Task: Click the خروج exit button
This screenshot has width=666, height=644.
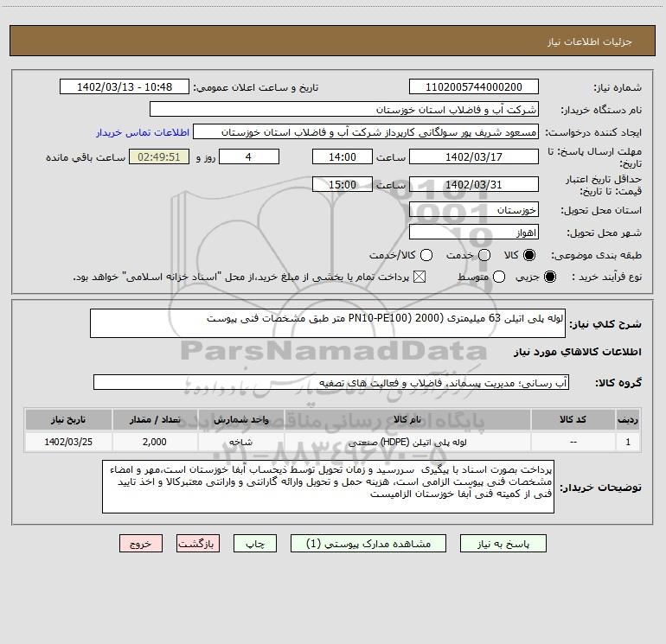Action: [141, 544]
